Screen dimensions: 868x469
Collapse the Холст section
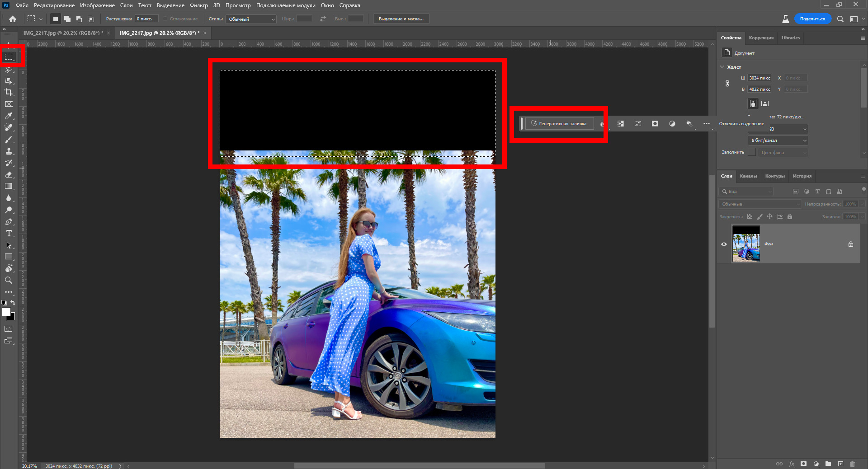coord(722,67)
